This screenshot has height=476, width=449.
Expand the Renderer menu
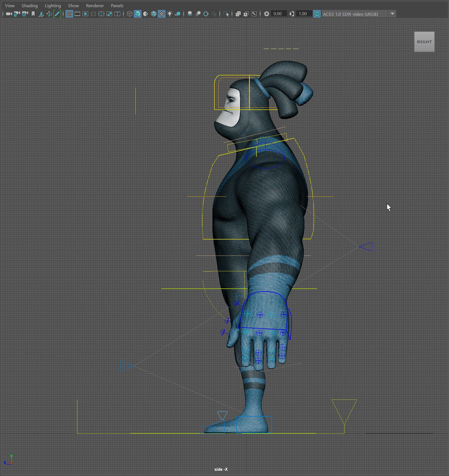95,6
